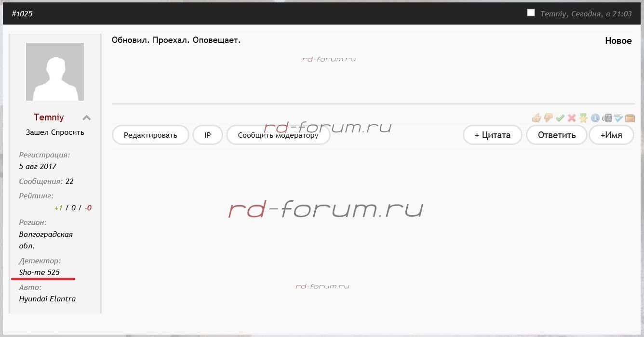Expand the Temniy user info chevron

click(86, 118)
